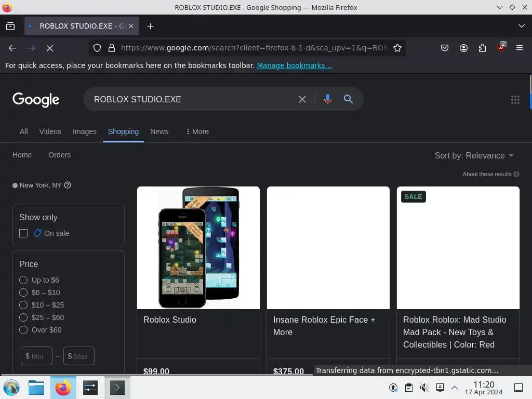
Task: Open Roblox Mad Studio Mad Pack listing
Action: tap(455, 332)
